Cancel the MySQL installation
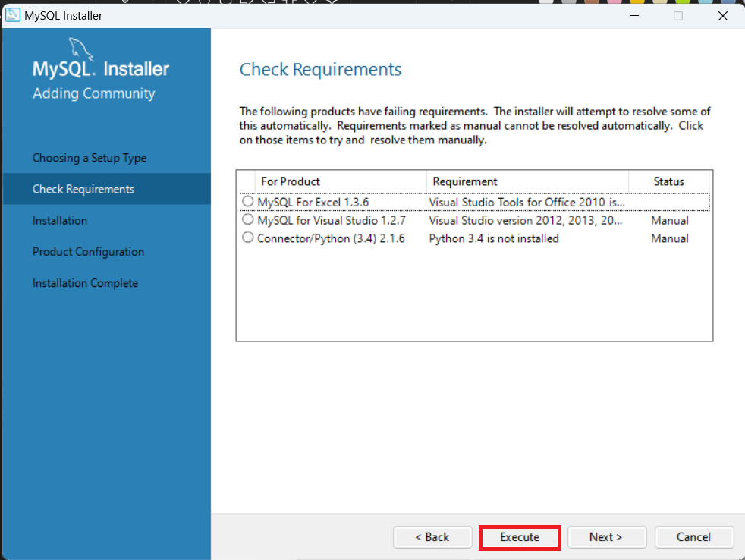 coord(693,537)
